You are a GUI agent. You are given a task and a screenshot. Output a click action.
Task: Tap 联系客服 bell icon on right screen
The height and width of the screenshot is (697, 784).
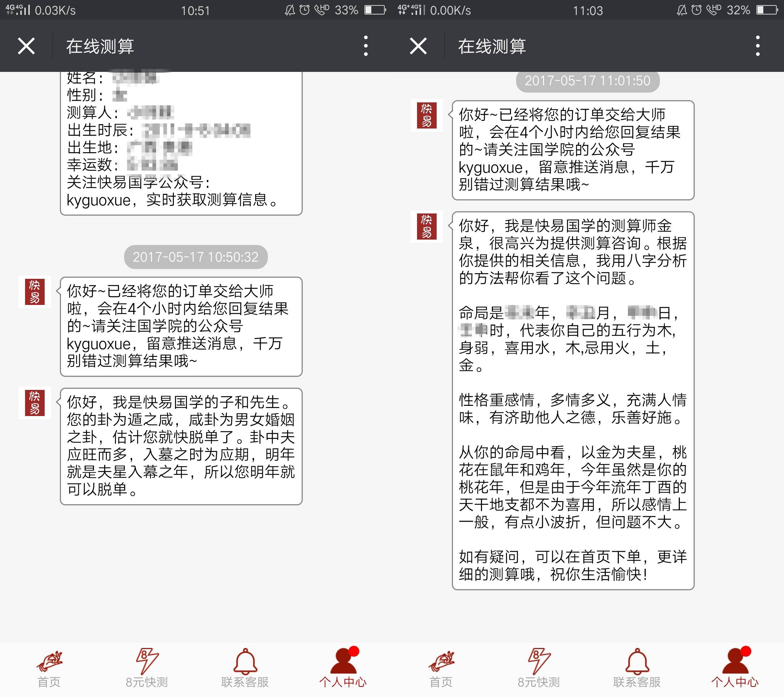(x=637, y=661)
